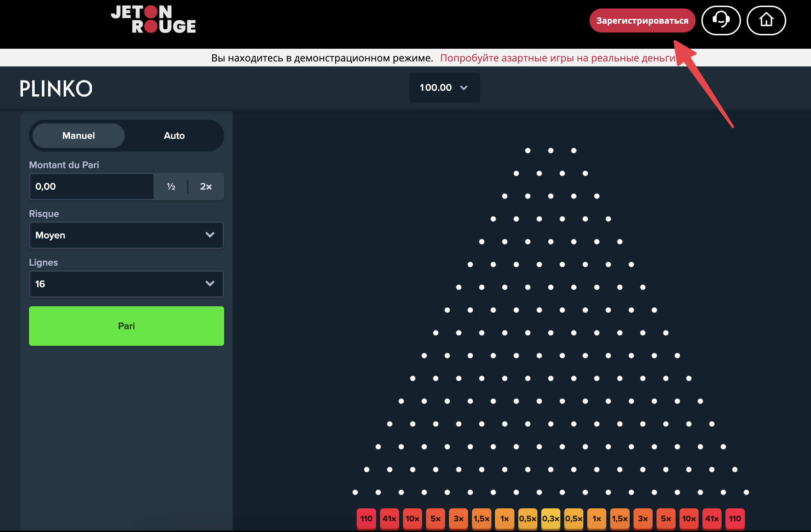Select the yellow 0,3x multiplier slot
The image size is (811, 532).
550,519
